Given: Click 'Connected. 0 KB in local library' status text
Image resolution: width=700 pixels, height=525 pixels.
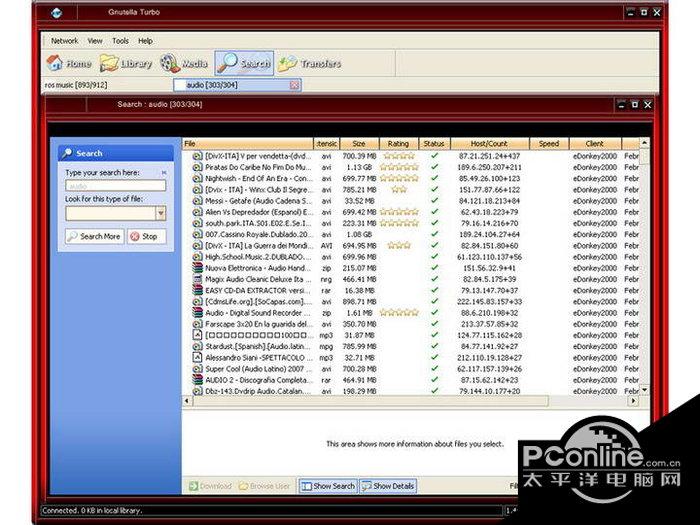Looking at the screenshot, I should point(92,510).
